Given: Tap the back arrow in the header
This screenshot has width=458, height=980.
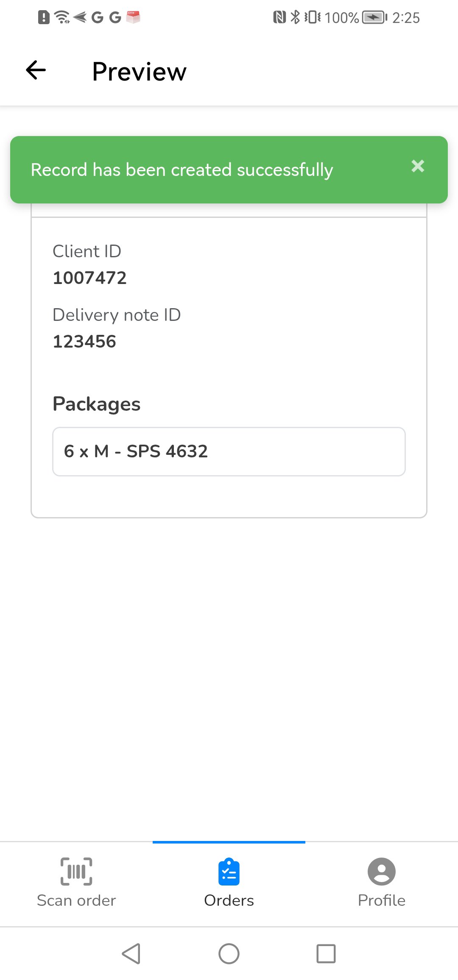Looking at the screenshot, I should coord(36,70).
